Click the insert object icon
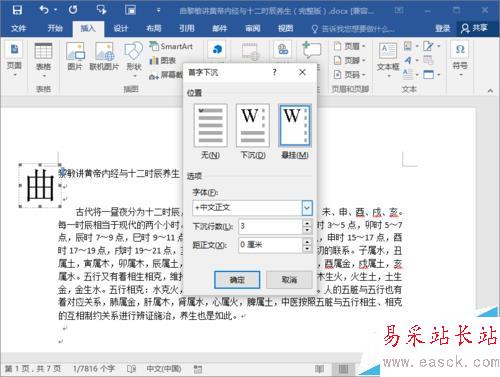This screenshot has width=500, height=377. coord(429,74)
